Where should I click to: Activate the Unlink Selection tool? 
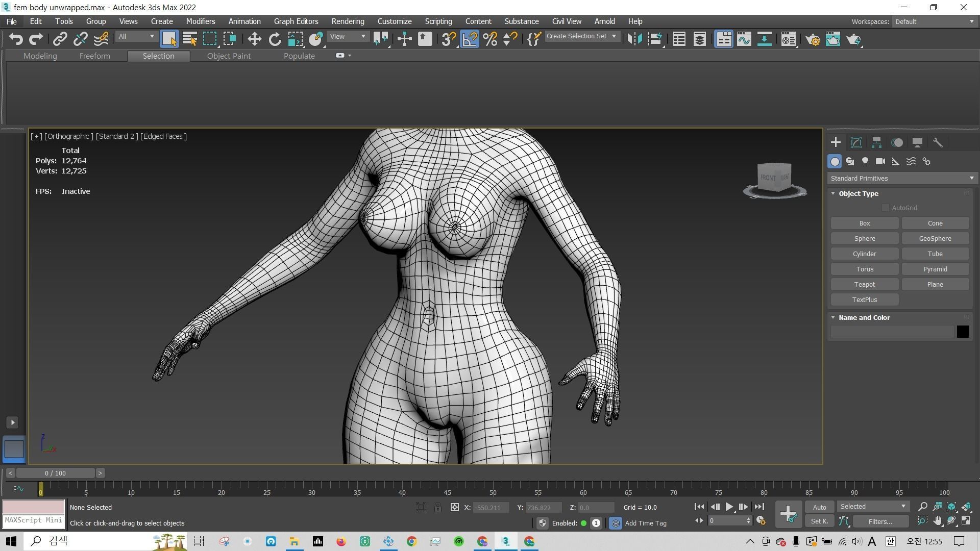(80, 39)
